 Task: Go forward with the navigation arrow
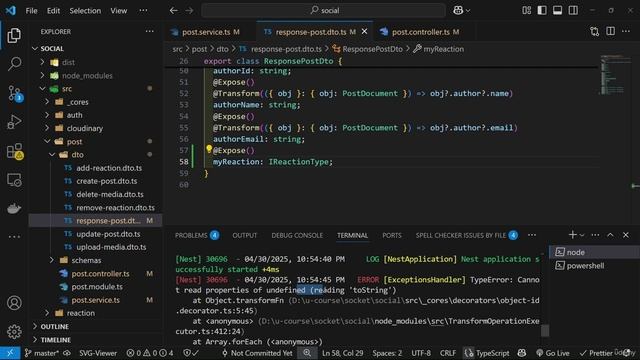click(x=189, y=11)
